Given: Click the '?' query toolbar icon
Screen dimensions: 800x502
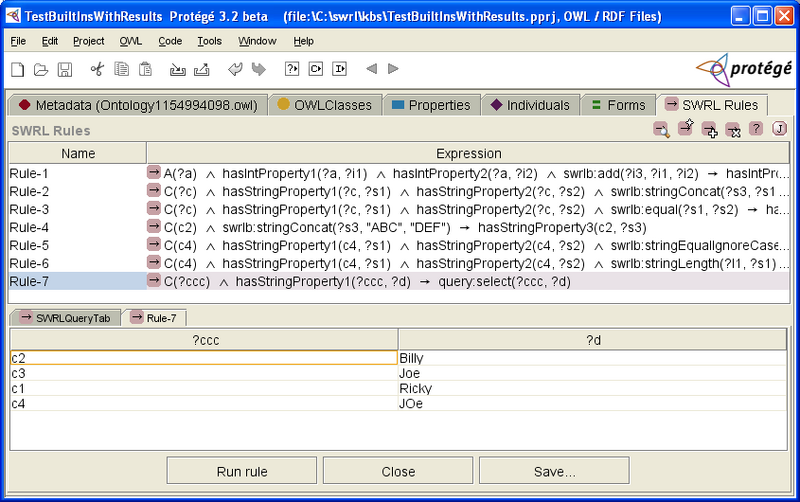Looking at the screenshot, I should (292, 68).
